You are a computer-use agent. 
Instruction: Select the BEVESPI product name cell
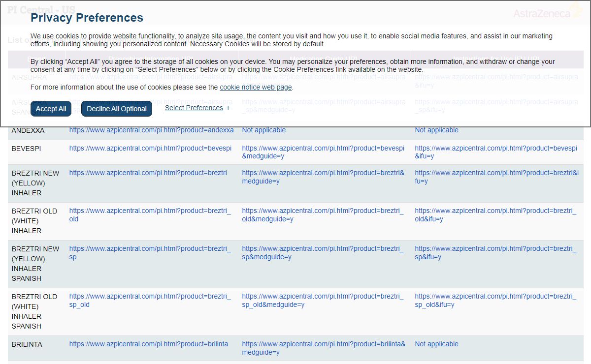click(x=26, y=149)
